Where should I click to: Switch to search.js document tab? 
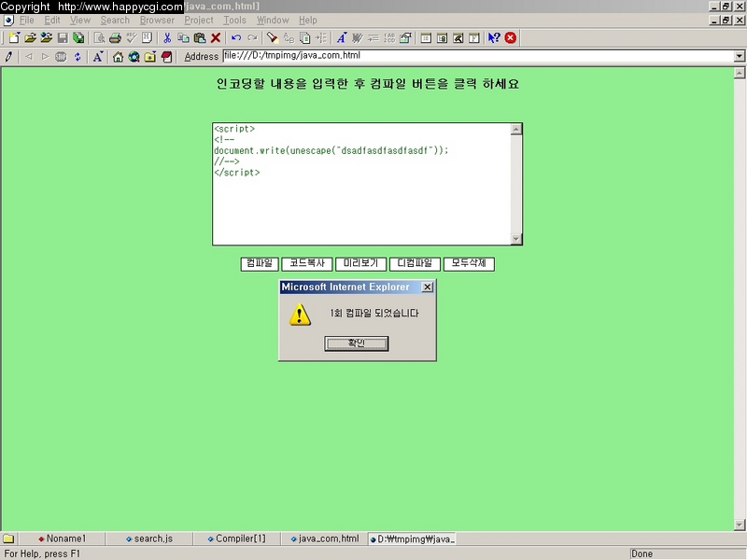(x=149, y=539)
